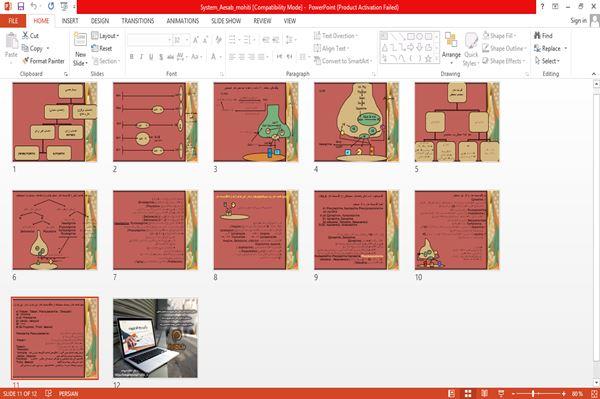
Task: Reset slide layout with Reset
Action: [x=102, y=49]
